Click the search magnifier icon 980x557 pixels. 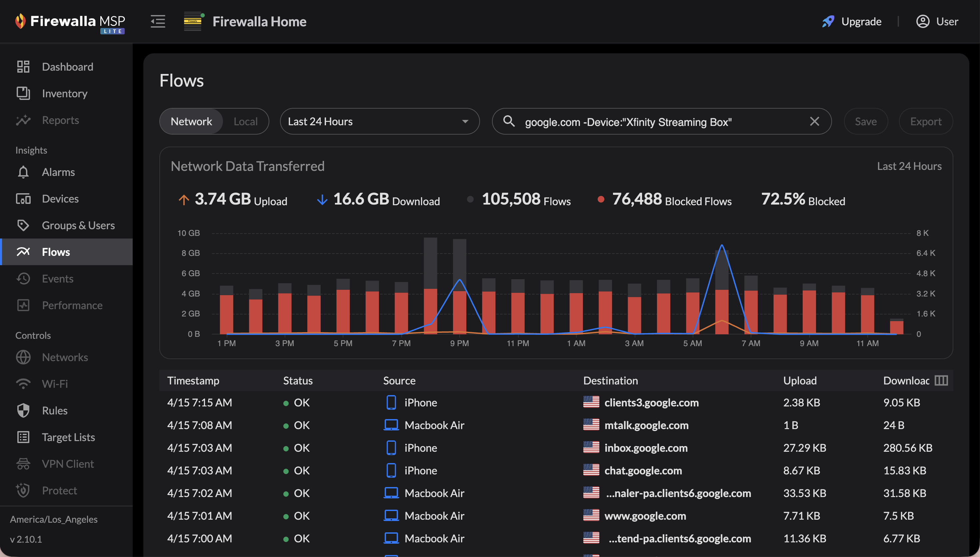[509, 121]
